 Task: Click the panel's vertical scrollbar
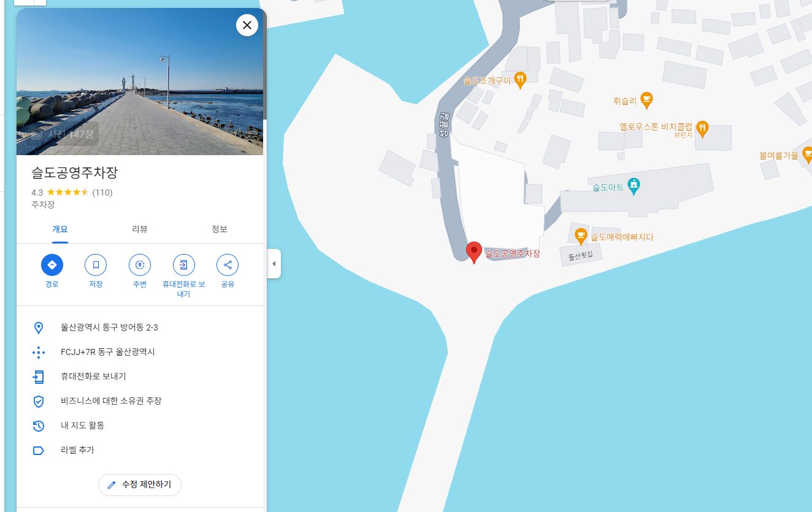[264, 64]
